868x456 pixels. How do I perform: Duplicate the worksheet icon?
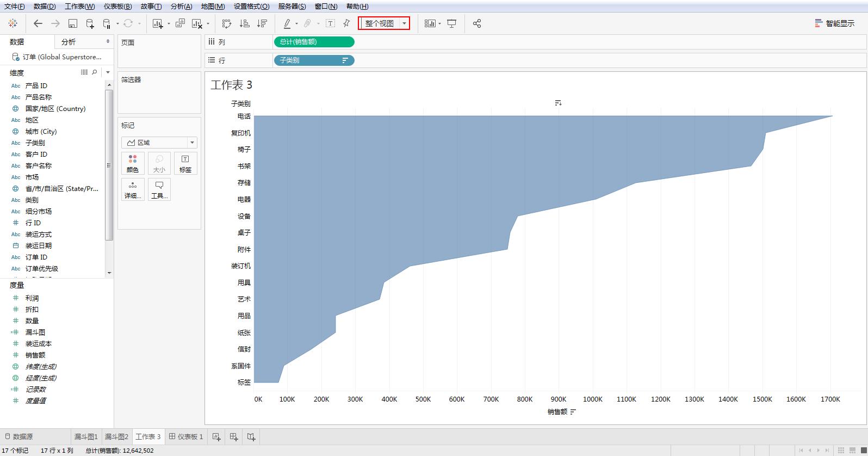pos(180,23)
